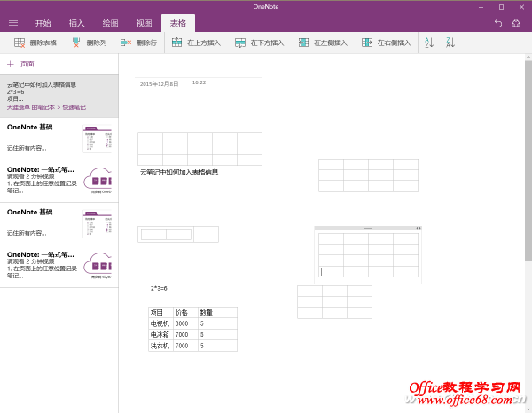This screenshot has height=413, width=532.
Task: Click the 电视机 cell in the table
Action: (x=160, y=323)
